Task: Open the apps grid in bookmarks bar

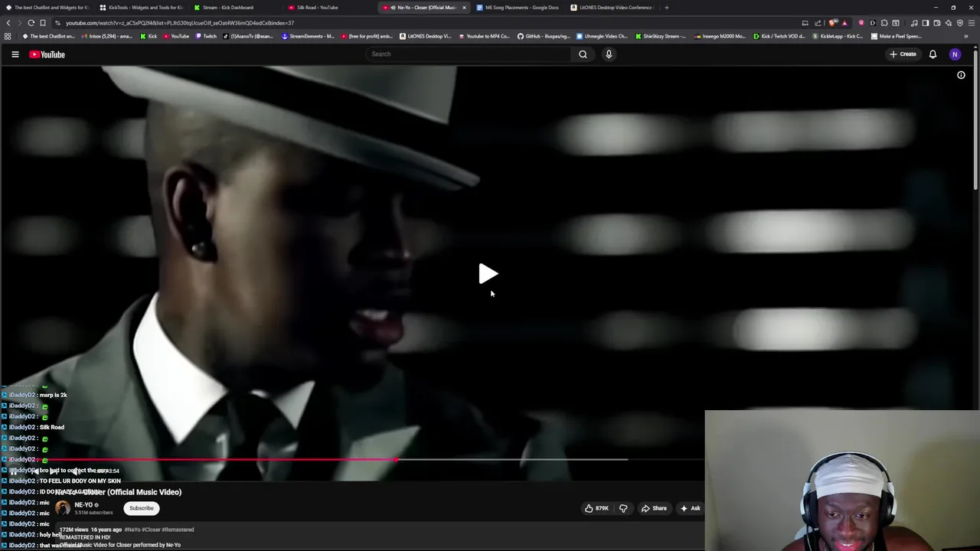Action: point(8,36)
